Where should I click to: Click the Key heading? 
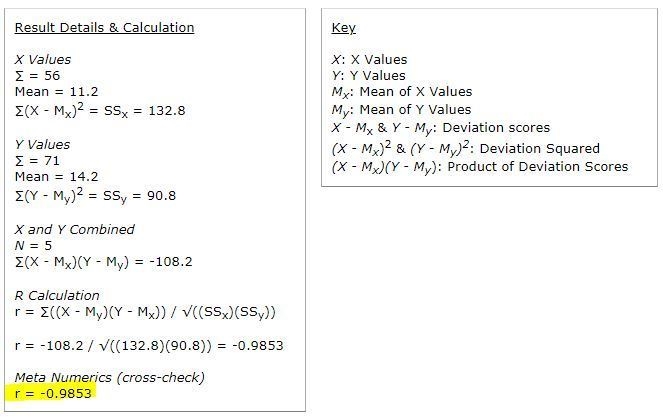click(x=343, y=28)
